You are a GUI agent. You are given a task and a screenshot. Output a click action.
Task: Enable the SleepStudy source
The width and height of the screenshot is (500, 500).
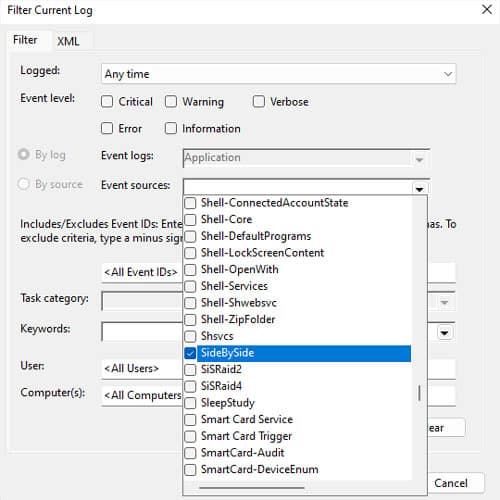tap(190, 403)
